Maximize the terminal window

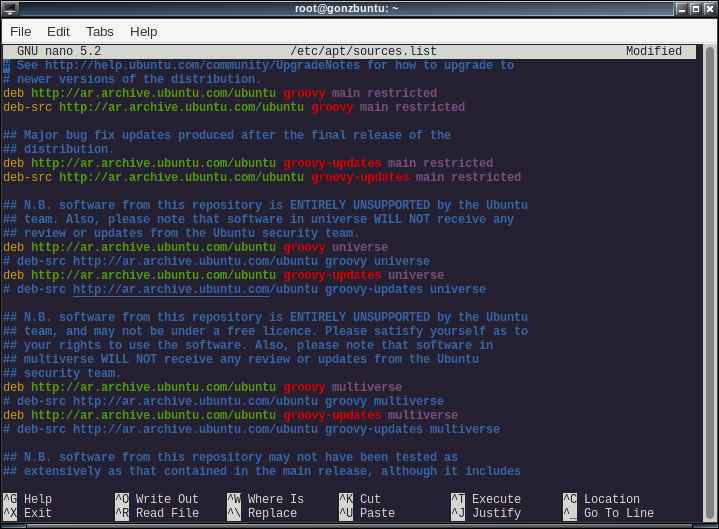pos(696,9)
